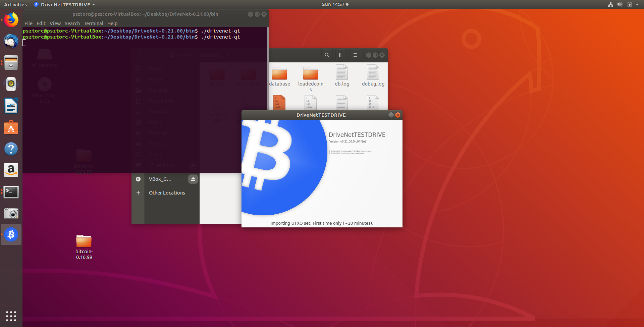The width and height of the screenshot is (644, 327).
Task: Click the DriveNetTESTDRIVE splash heading text
Action: [x=357, y=135]
